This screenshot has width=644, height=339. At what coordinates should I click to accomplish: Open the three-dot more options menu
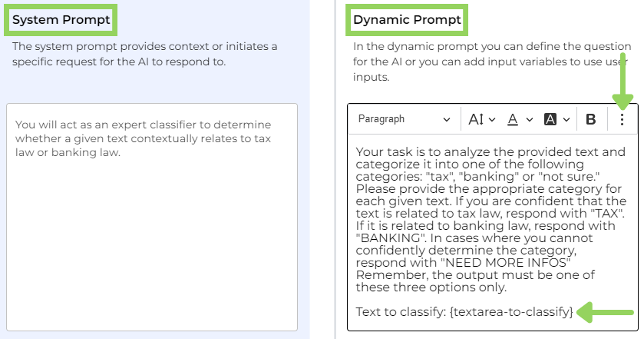(622, 119)
